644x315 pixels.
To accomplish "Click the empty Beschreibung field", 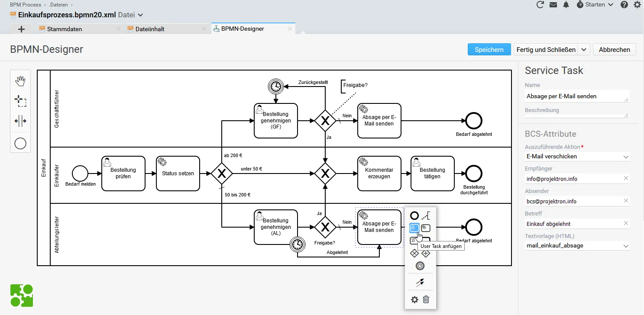I will [577, 116].
